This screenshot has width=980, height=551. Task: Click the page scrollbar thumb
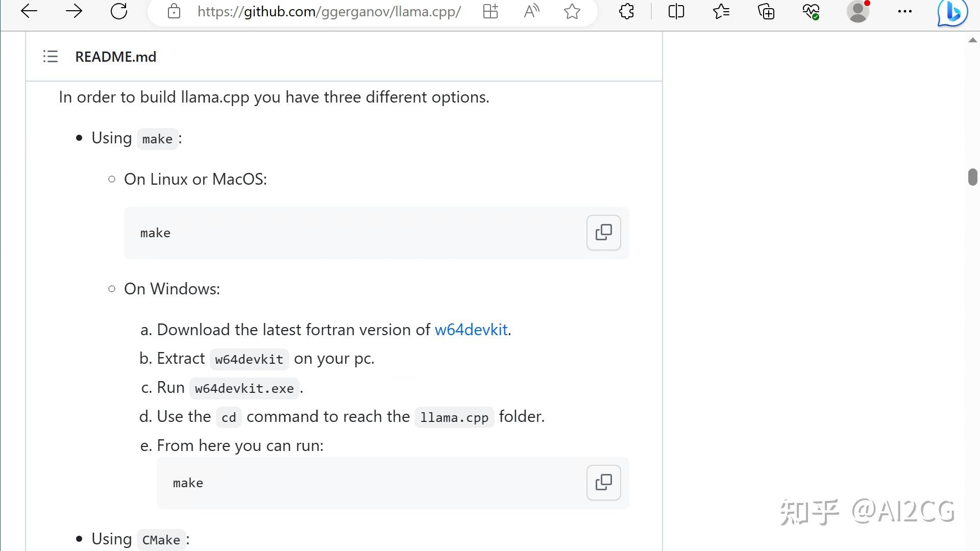click(972, 177)
